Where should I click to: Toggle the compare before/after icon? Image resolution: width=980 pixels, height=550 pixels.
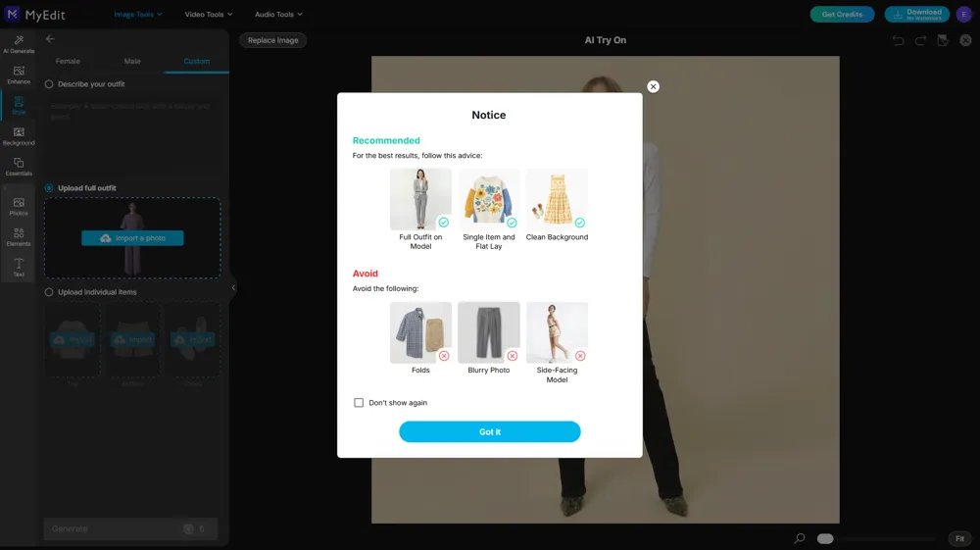tap(943, 40)
